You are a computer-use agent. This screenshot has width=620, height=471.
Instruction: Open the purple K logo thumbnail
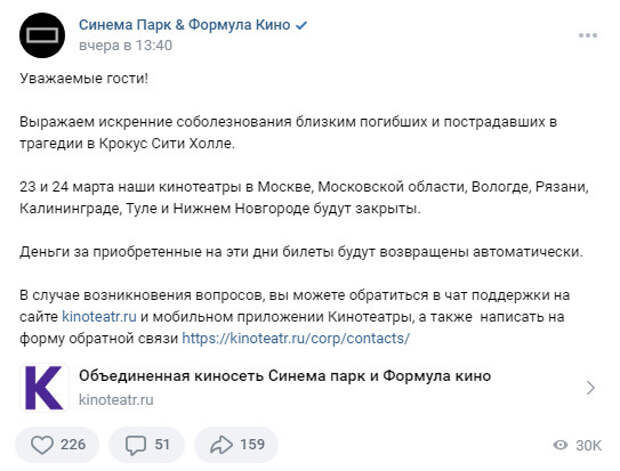click(43, 388)
